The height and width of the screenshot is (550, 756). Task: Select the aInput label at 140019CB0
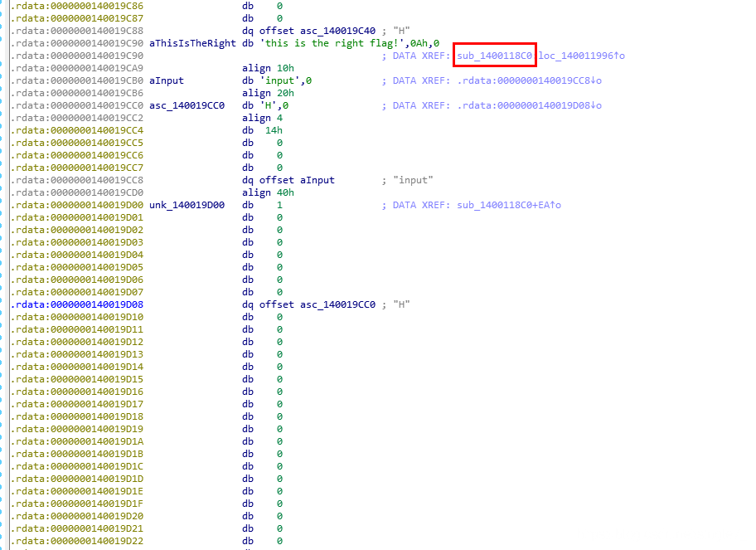167,80
